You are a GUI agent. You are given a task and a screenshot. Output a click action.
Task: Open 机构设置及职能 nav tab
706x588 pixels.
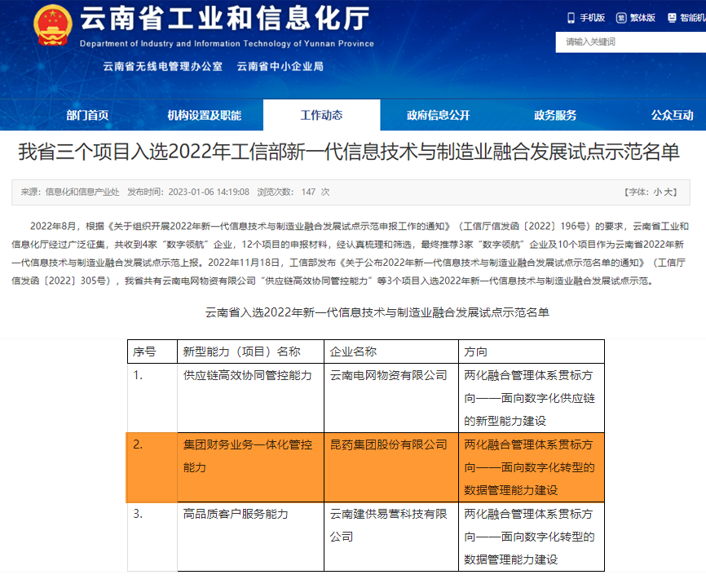coord(204,115)
